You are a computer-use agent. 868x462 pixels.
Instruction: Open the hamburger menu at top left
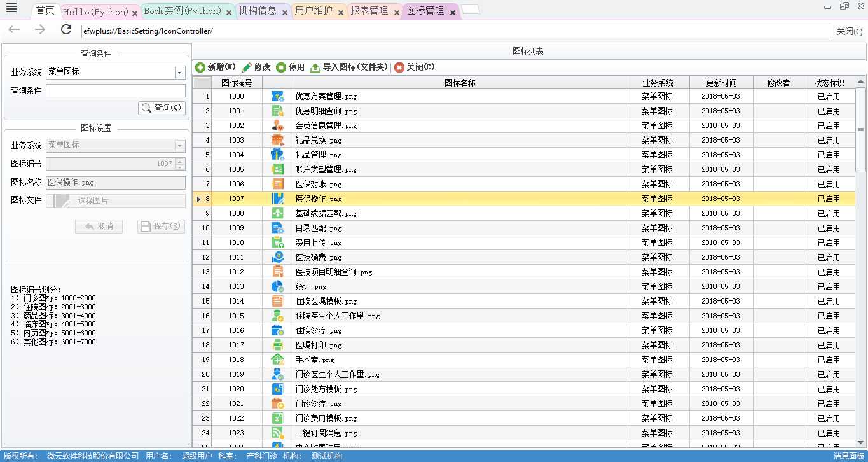click(11, 8)
